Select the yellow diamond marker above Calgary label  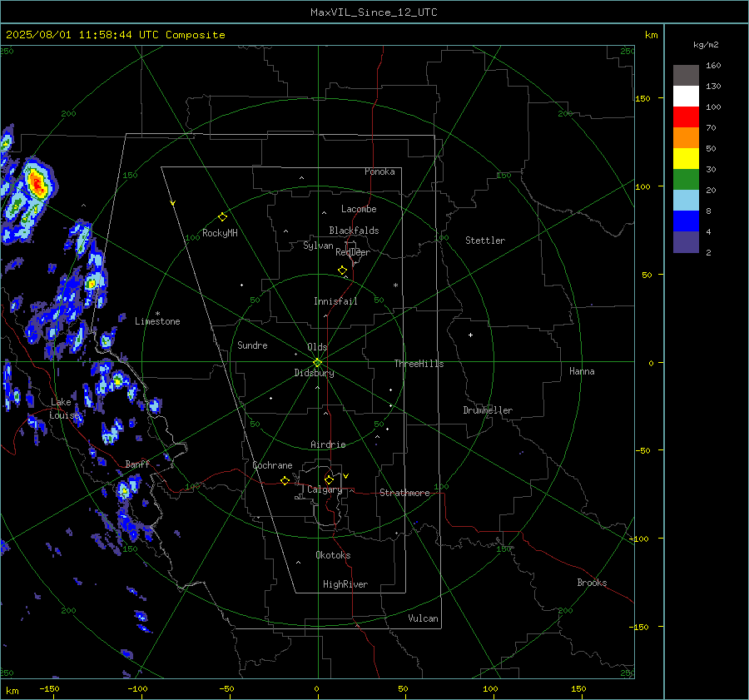[x=329, y=479]
